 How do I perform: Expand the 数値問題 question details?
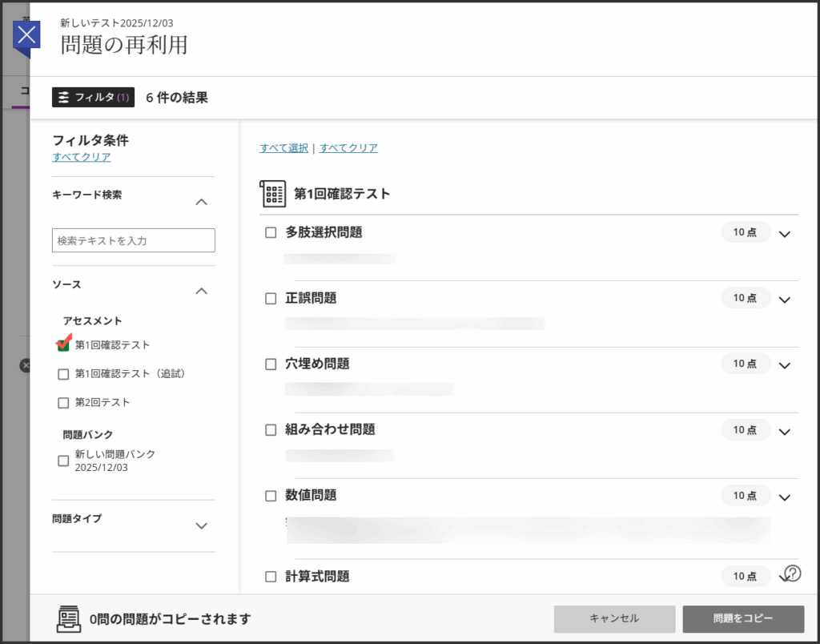click(784, 497)
